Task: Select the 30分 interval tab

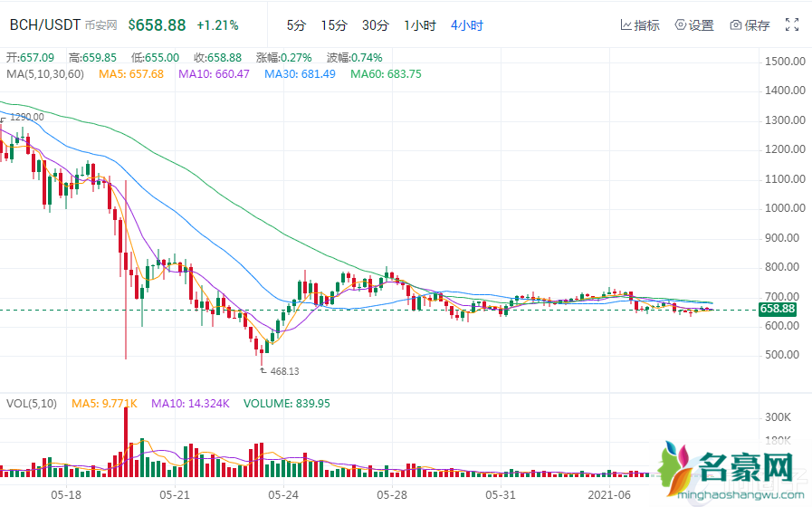Action: click(375, 25)
